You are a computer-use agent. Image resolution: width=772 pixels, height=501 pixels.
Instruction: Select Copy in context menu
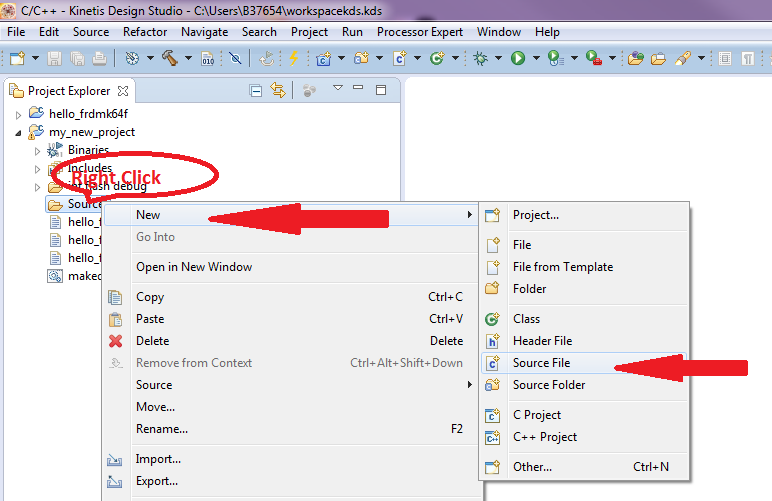(x=291, y=297)
